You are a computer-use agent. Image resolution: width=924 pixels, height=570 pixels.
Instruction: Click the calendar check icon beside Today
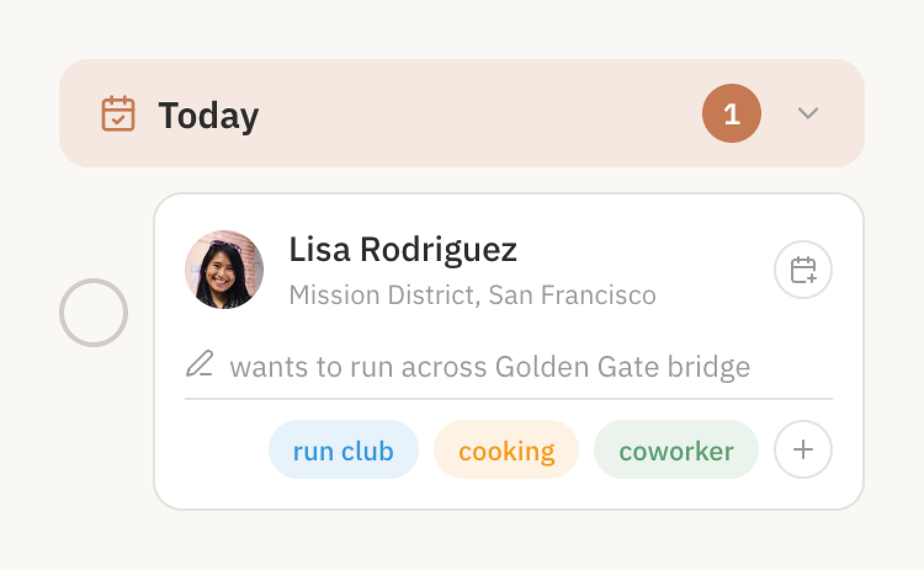pos(118,113)
